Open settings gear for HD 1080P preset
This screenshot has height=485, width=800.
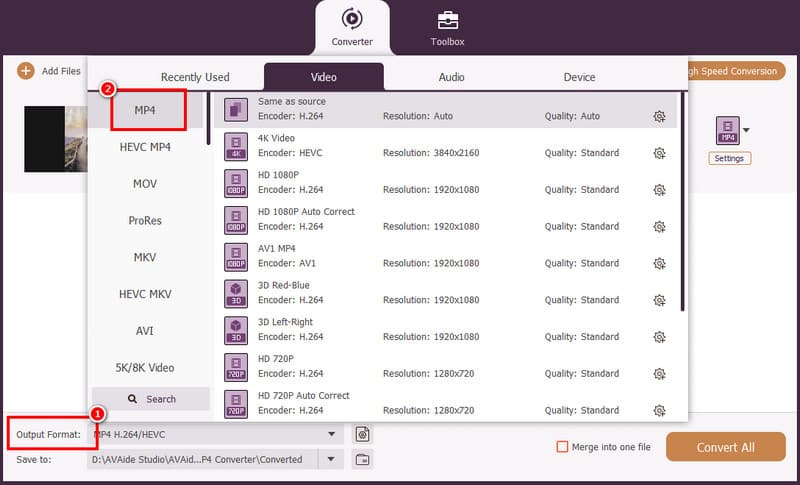click(x=659, y=190)
